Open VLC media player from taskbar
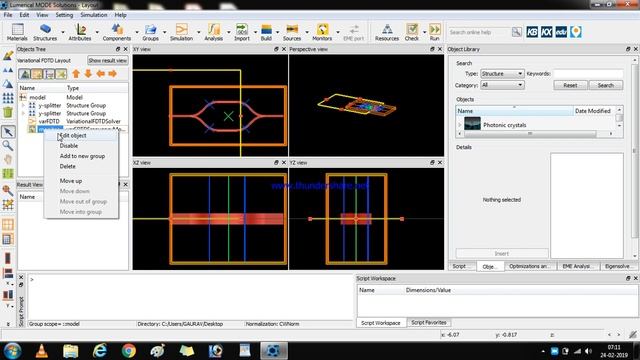 (42, 351)
